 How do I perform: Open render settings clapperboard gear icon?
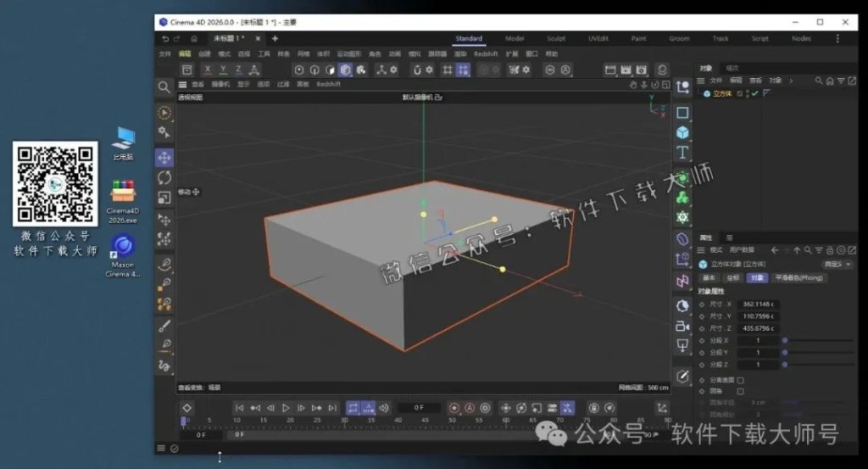(641, 70)
